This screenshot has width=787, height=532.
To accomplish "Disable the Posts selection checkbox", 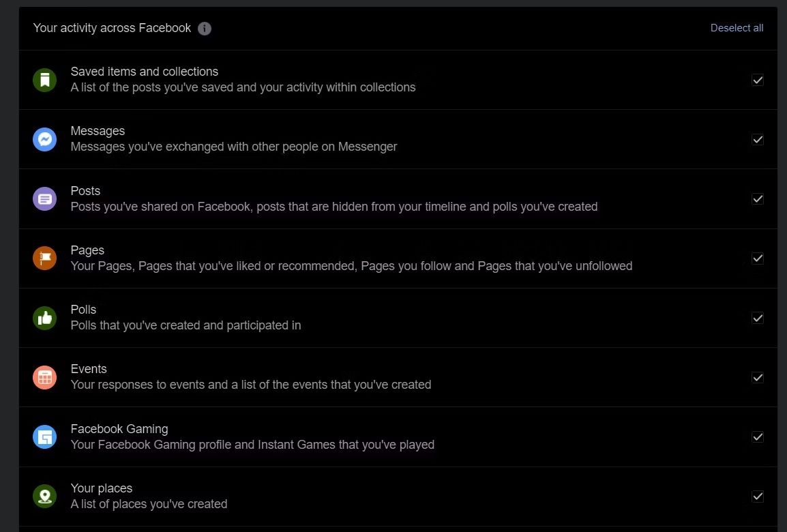I will coord(758,198).
